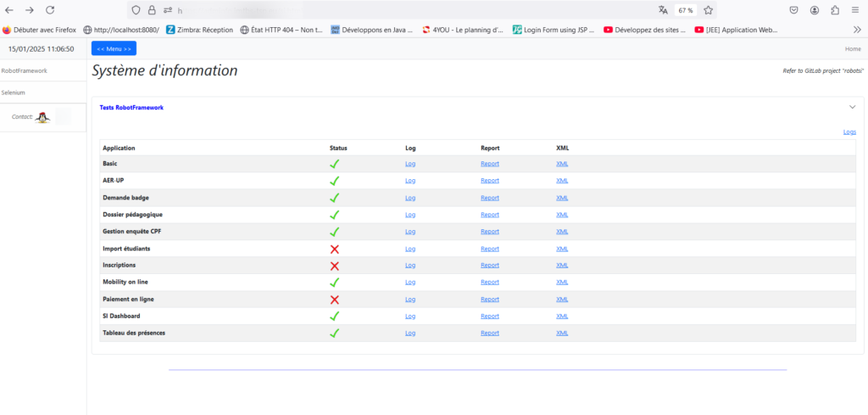Click the penguin contact icon
Viewport: 868px width, 415px height.
(x=42, y=117)
